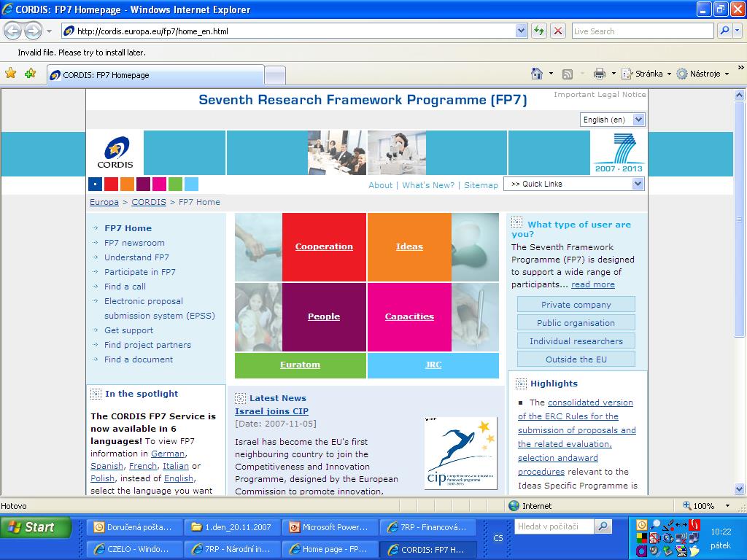Stop page loading with the red X icon
Screen dimensions: 747x560
(557, 31)
